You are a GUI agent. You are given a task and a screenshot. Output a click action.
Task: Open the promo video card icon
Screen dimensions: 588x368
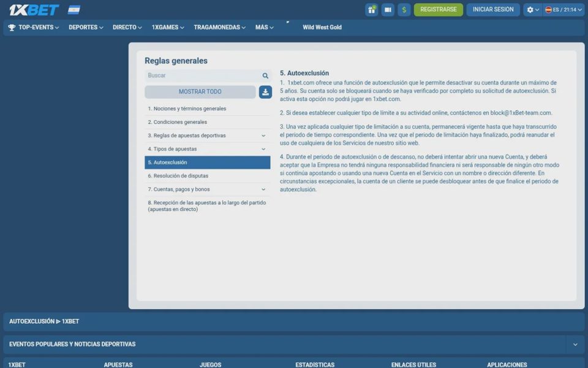click(388, 10)
